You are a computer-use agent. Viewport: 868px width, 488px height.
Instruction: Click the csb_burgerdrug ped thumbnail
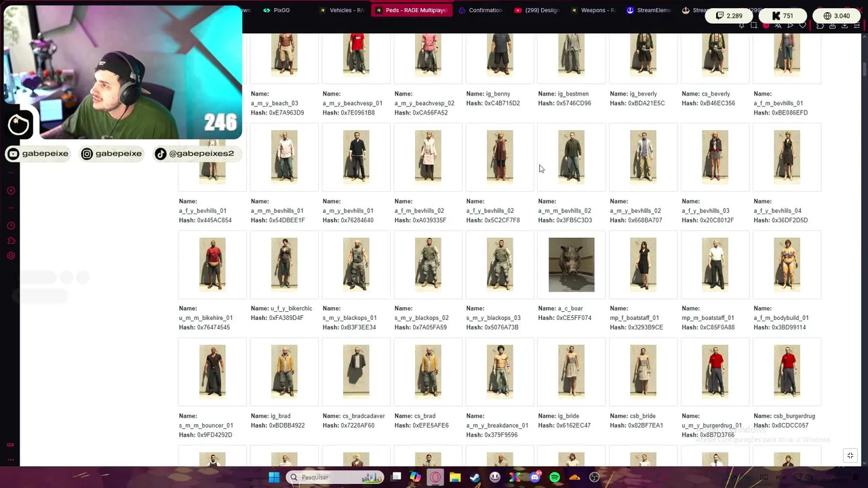tap(787, 371)
